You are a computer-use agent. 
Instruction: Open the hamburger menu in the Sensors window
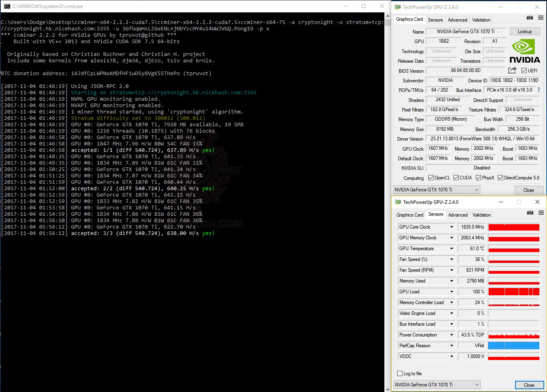[541, 213]
